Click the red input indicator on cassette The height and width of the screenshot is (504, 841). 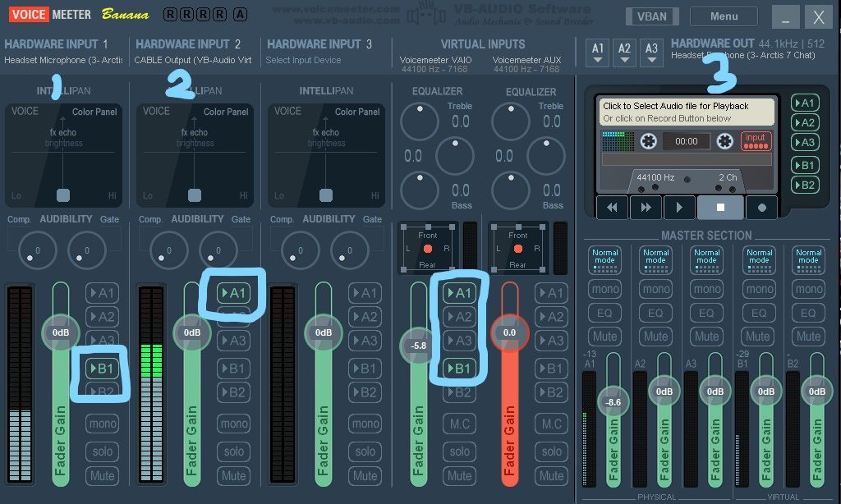point(756,141)
